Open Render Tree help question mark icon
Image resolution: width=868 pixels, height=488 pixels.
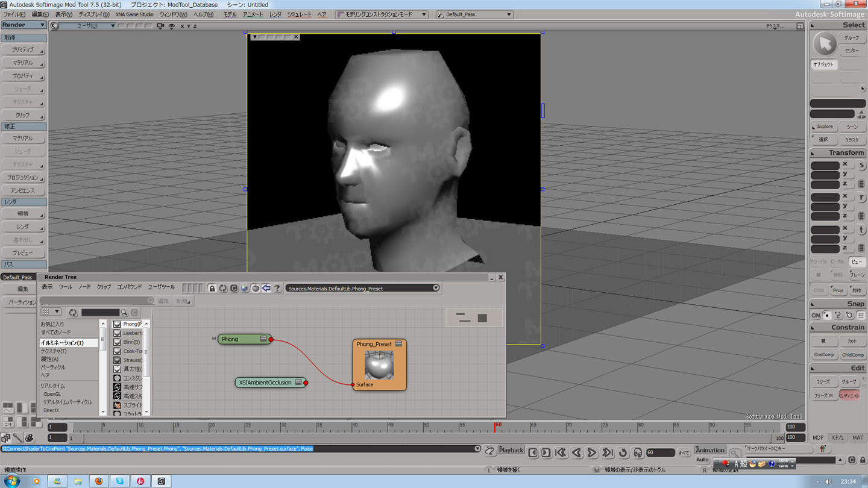(277, 289)
